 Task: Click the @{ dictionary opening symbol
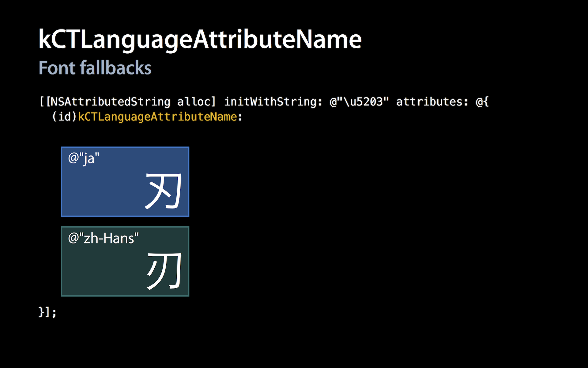[482, 102]
